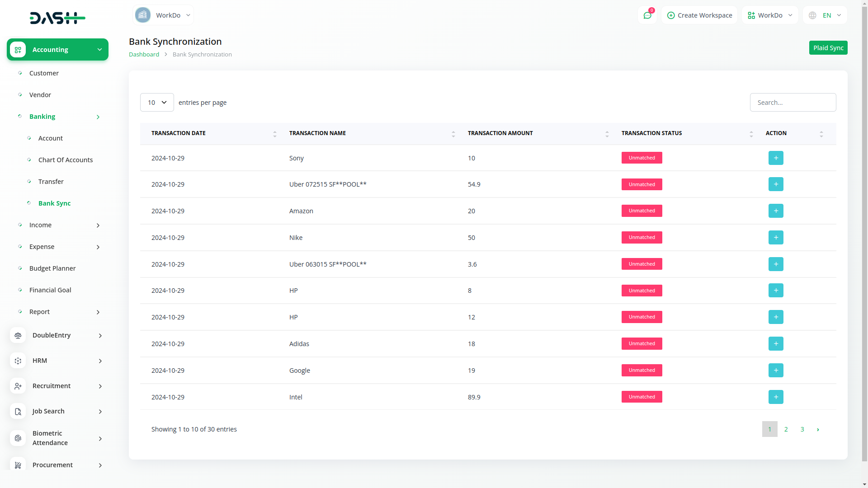
Task: Click the Dashboard breadcrumb link
Action: 144,54
